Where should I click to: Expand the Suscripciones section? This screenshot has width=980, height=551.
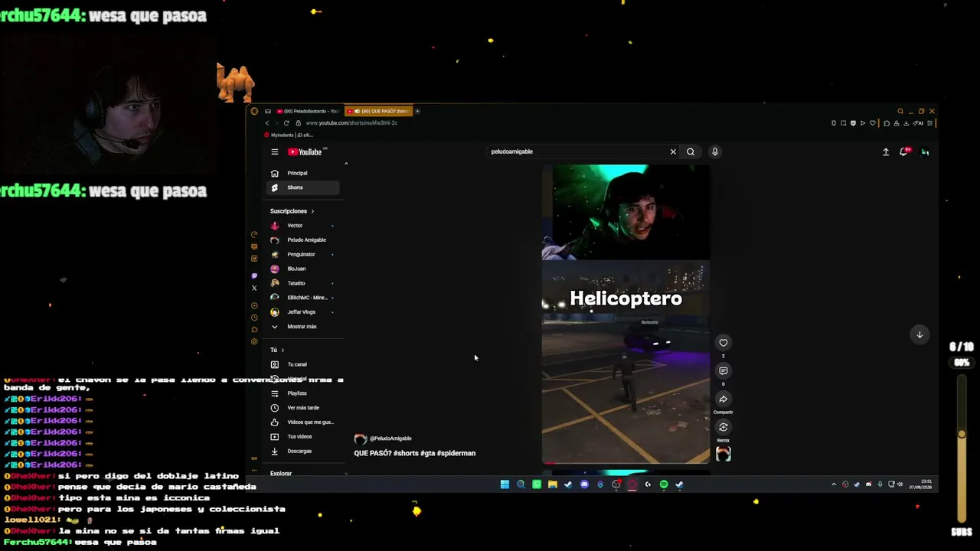click(x=292, y=211)
